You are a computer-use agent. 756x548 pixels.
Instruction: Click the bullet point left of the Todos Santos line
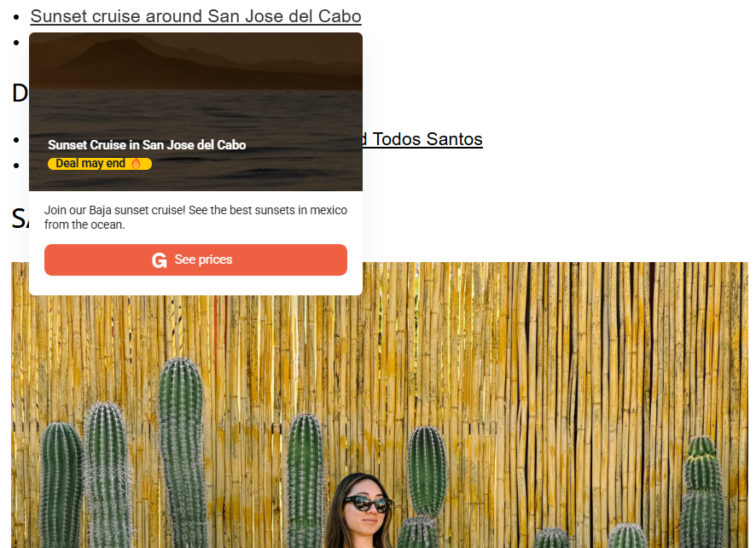tap(16, 140)
